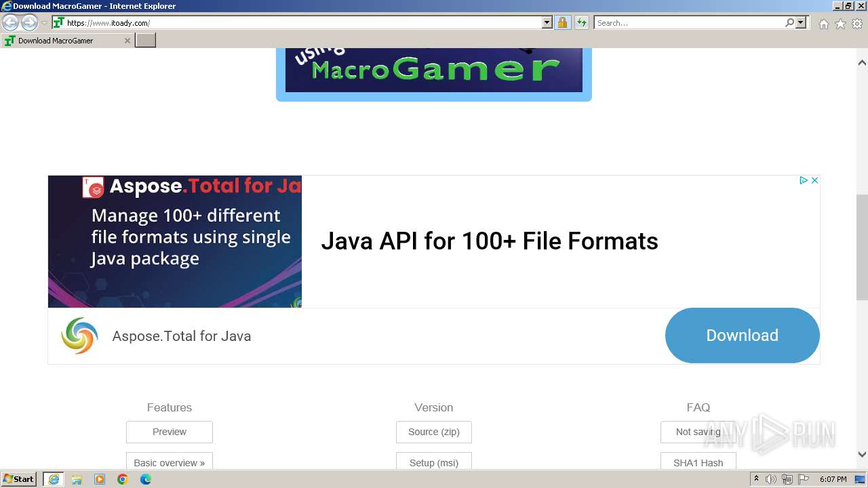Image resolution: width=868 pixels, height=488 pixels.
Task: Click the security lock icon
Action: coord(562,23)
